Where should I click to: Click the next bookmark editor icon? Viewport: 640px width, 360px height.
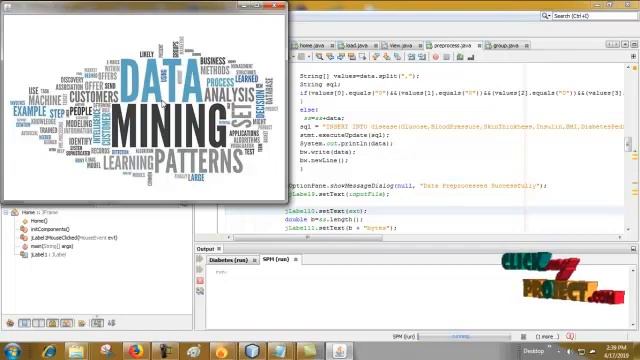click(386, 57)
